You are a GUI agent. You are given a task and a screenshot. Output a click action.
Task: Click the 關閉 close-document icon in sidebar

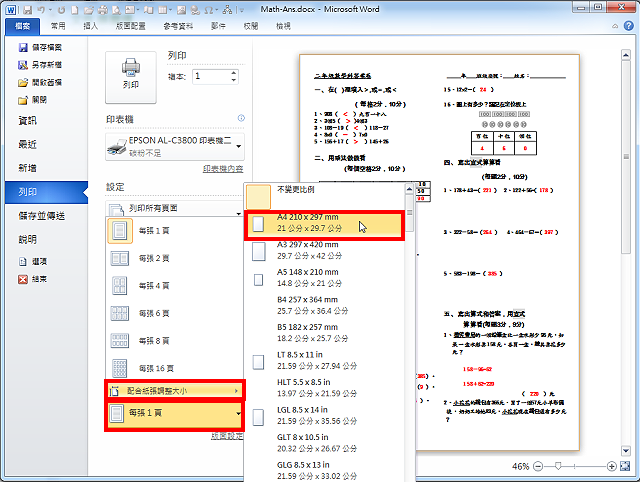click(x=23, y=100)
